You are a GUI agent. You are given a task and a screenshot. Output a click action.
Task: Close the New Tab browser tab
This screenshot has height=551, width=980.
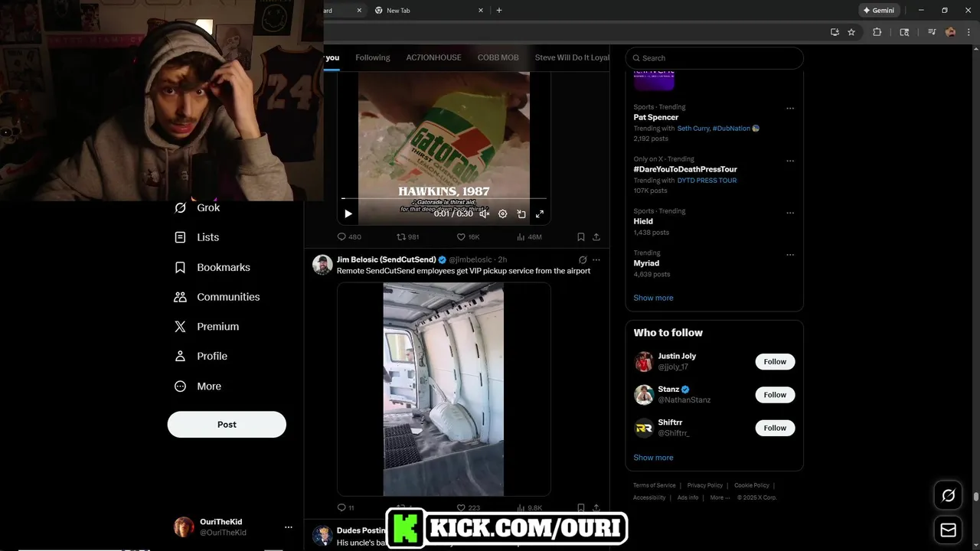(x=481, y=11)
